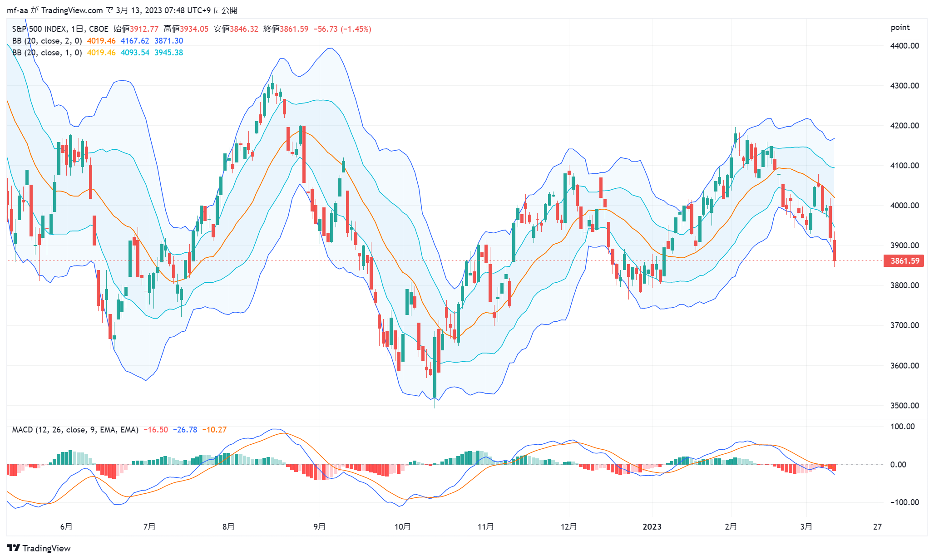Viewport: 934px width, 560px height.
Task: Click the low value 3846.32
Action: pos(244,29)
